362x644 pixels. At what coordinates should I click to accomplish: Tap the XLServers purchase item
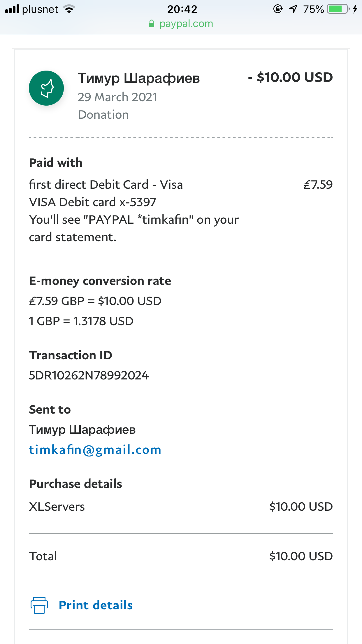pos(57,507)
